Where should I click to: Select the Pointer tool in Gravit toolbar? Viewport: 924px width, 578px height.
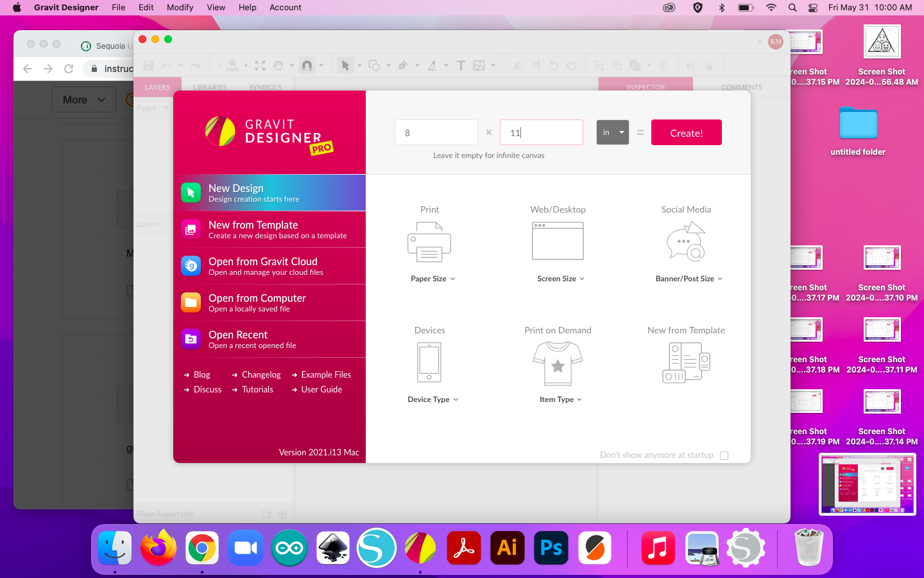[345, 66]
